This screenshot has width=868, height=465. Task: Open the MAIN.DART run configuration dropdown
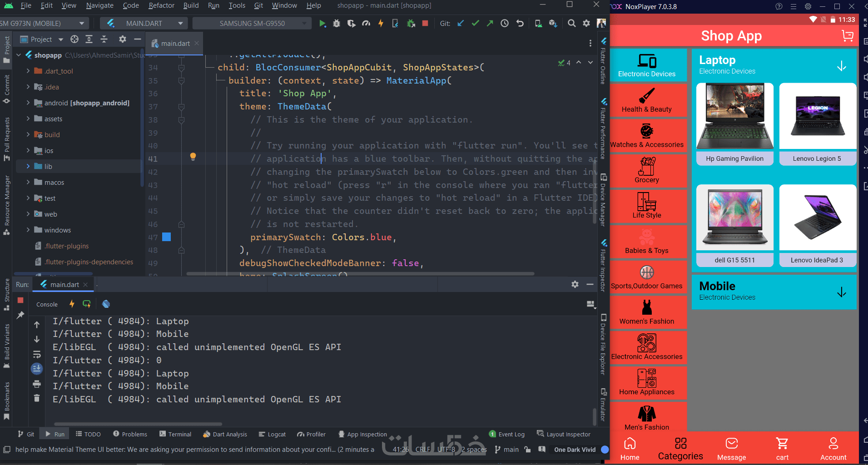(x=144, y=23)
